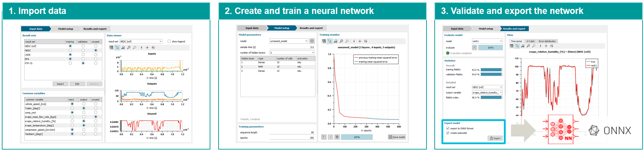The image size is (644, 151).
Task: Switch to X-Y plot tab
Action: [x=530, y=41]
